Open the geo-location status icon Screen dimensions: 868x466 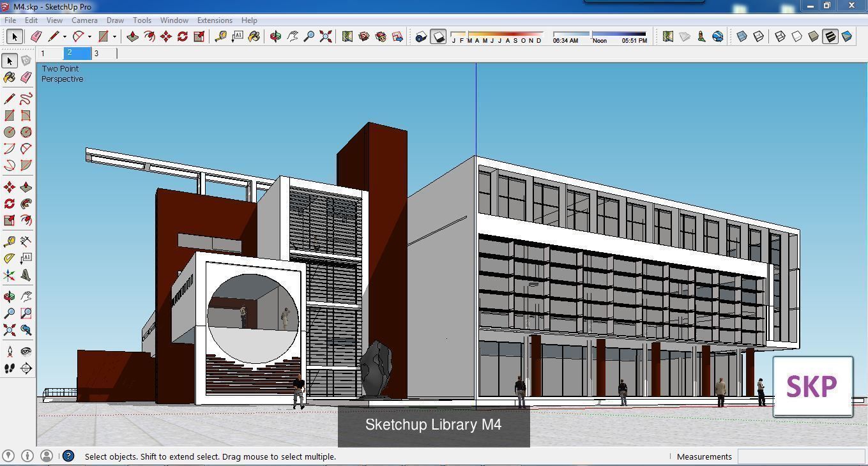click(x=9, y=456)
